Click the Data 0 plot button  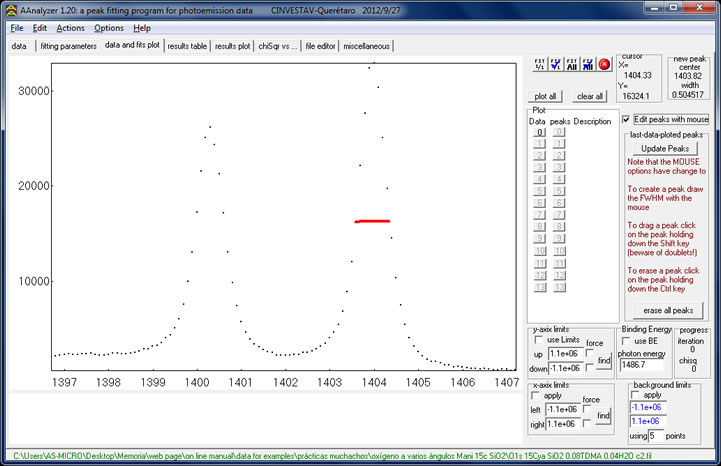click(538, 132)
